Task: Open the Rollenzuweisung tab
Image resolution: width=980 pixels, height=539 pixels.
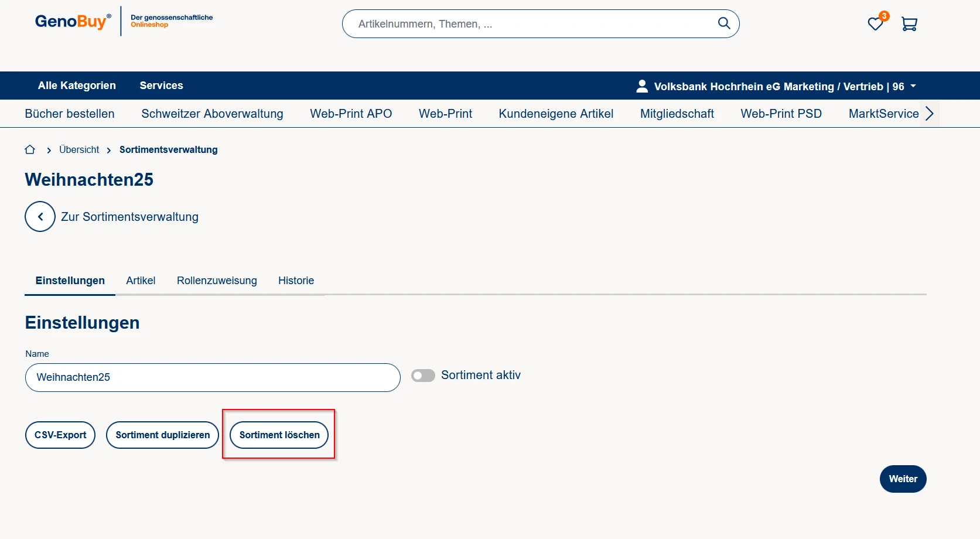Action: tap(217, 281)
